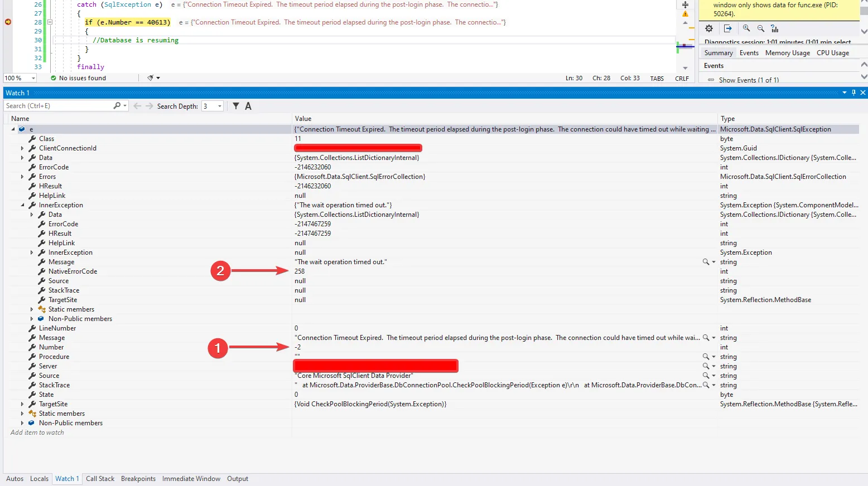
Task: Pin the Watch 1 window with pushpin
Action: coord(853,93)
